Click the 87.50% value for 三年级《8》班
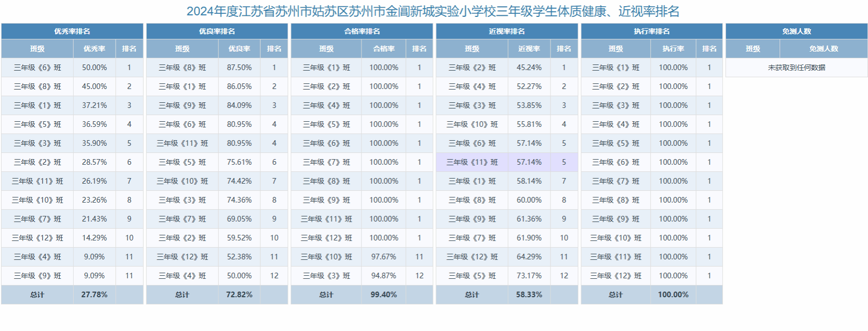Image resolution: width=868 pixels, height=331 pixels. 239,68
